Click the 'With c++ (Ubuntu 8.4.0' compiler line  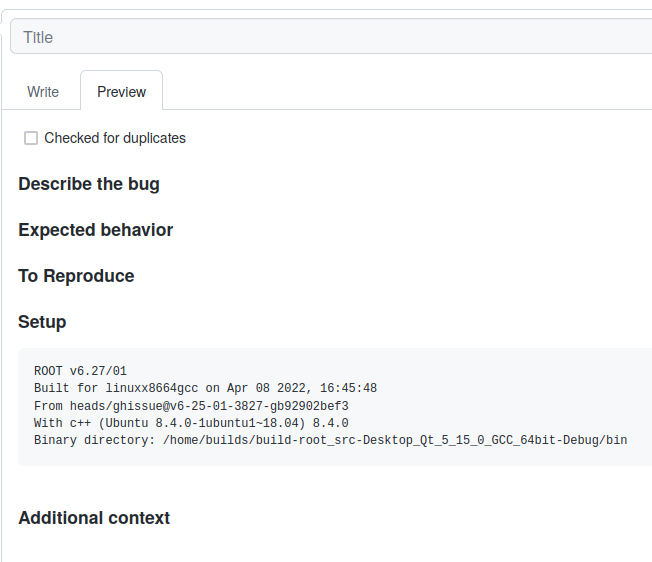[x=191, y=423]
